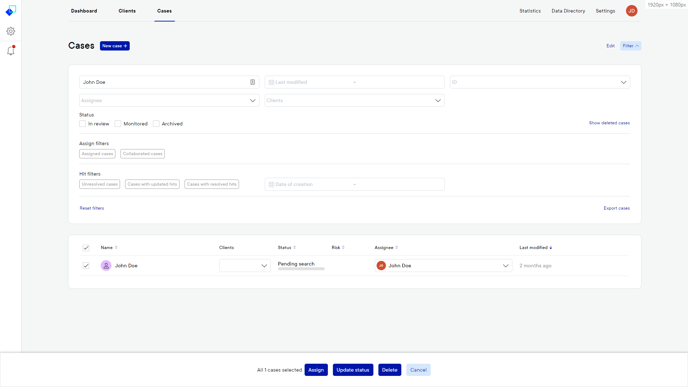Go to the Clients tab
This screenshot has width=688, height=387.
(x=127, y=11)
